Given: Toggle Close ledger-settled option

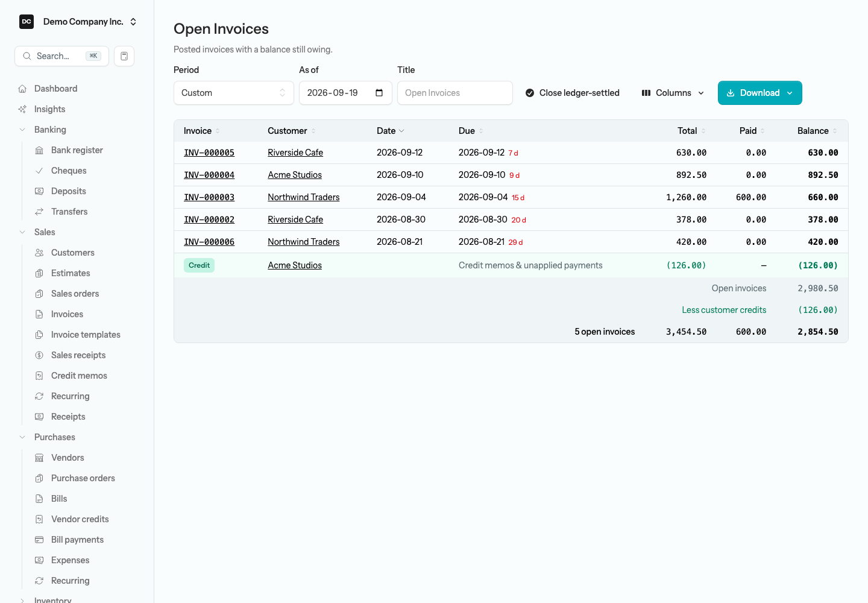Looking at the screenshot, I should 572,93.
